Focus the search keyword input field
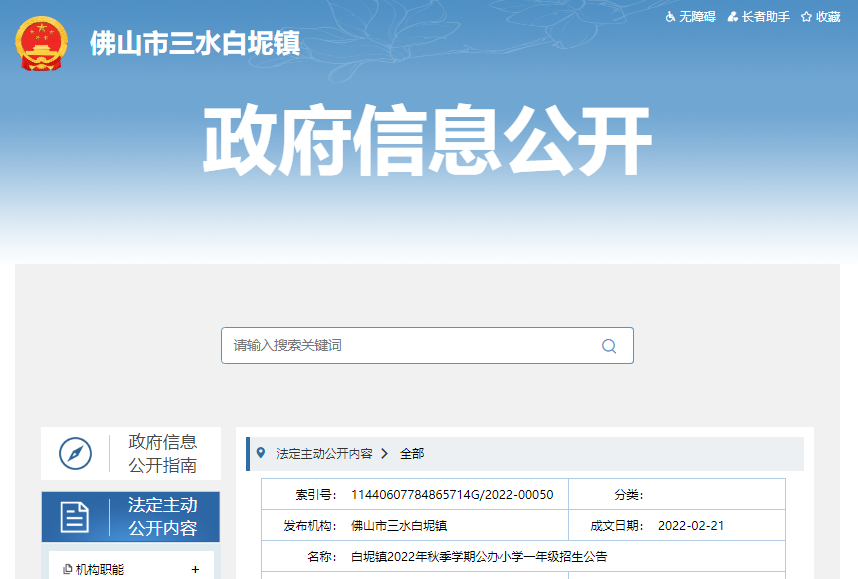This screenshot has height=579, width=858. 410,346
